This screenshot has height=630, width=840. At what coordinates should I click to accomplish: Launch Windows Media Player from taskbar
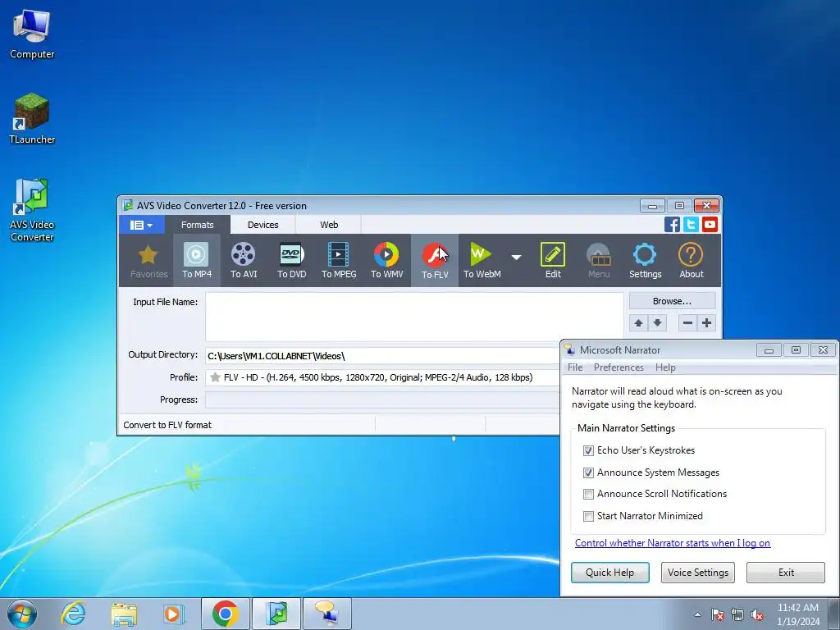pyautogui.click(x=173, y=614)
